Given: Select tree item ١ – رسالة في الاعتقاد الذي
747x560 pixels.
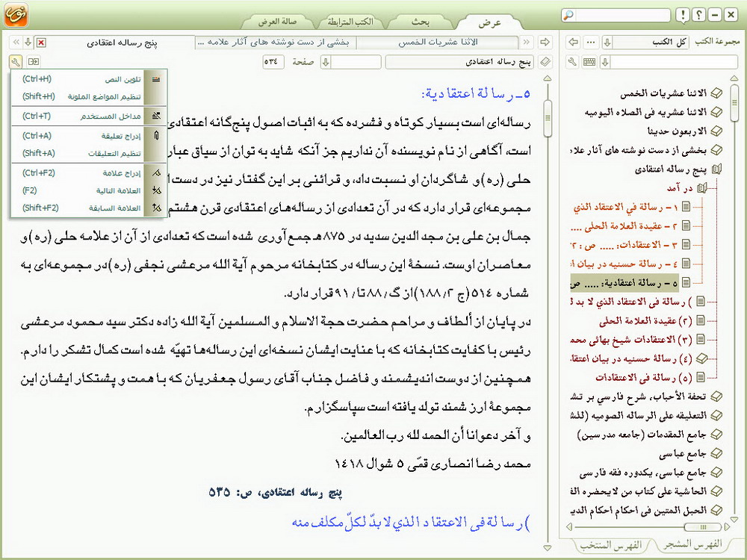Looking at the screenshot, I should (625, 207).
